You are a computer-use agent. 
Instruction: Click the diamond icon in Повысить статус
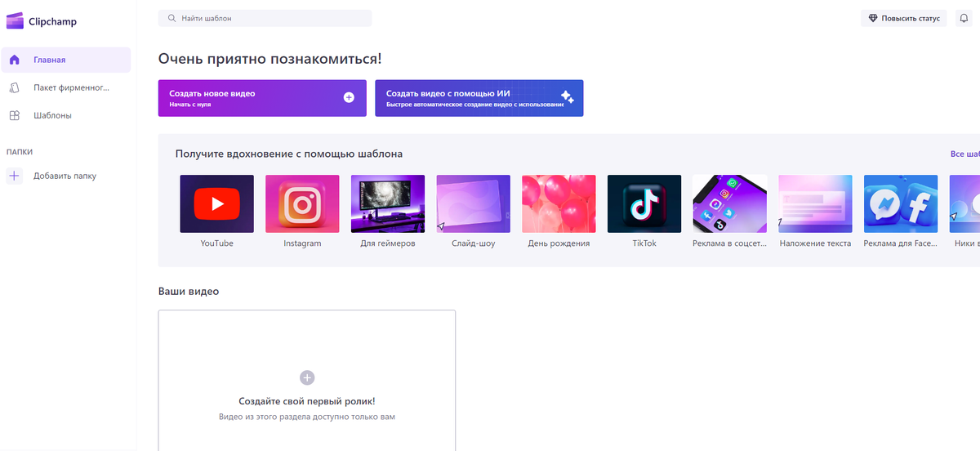pyautogui.click(x=873, y=18)
